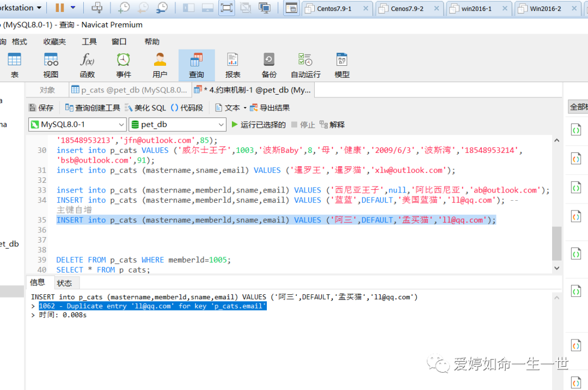Click 美化 SQL beautify button

[x=145, y=108]
